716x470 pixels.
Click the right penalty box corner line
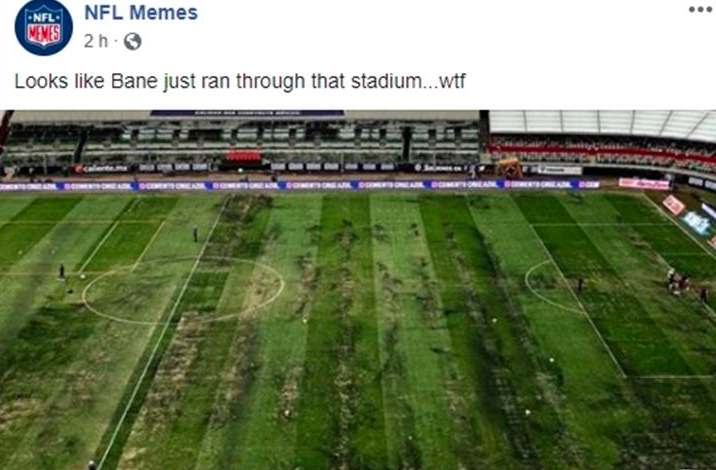click(625, 376)
